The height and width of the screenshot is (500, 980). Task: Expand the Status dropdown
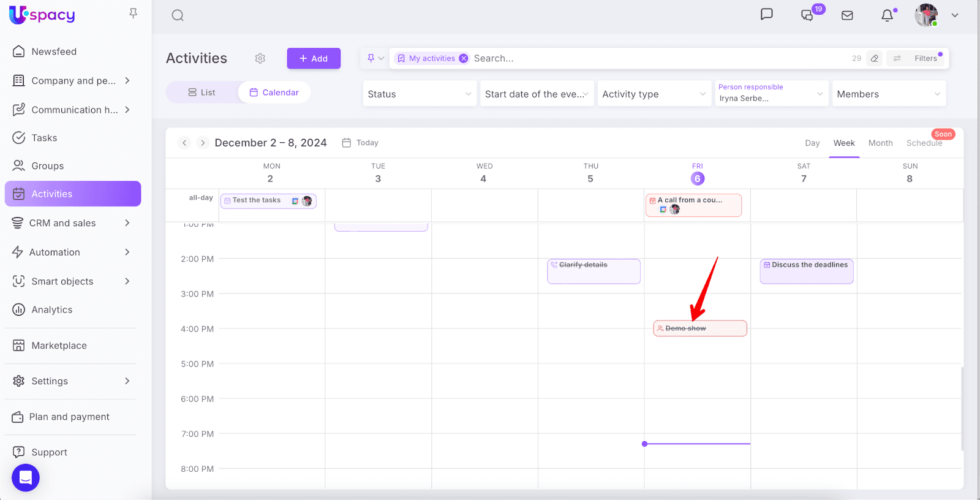[x=420, y=94]
